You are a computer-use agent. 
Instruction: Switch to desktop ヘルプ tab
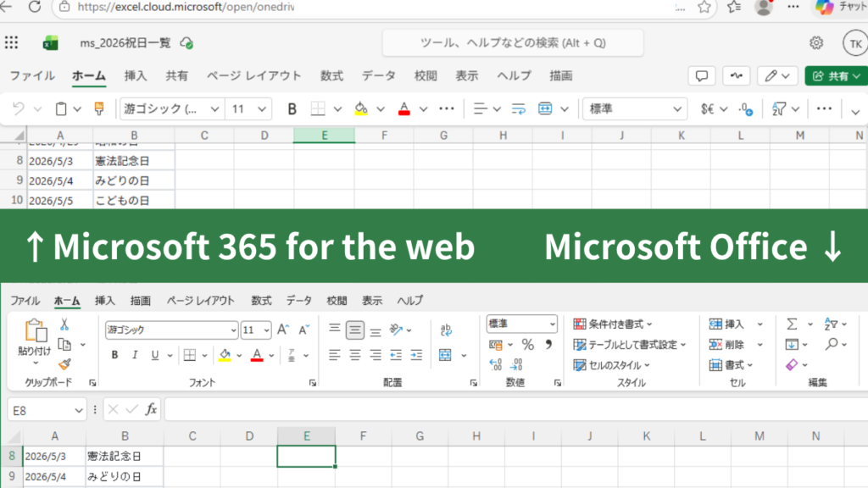(x=409, y=301)
